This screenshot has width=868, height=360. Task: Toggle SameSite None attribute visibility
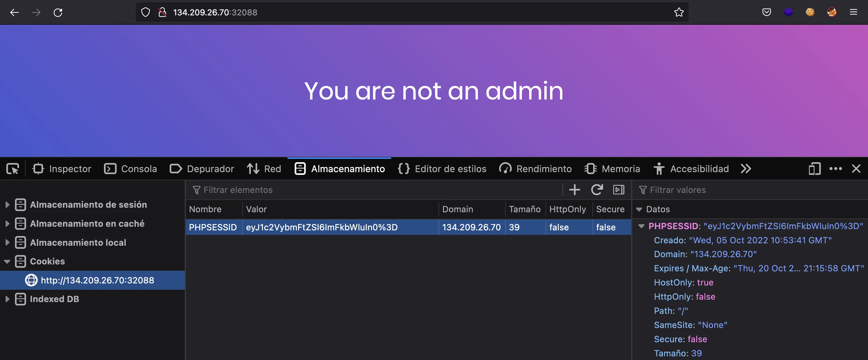click(x=674, y=324)
